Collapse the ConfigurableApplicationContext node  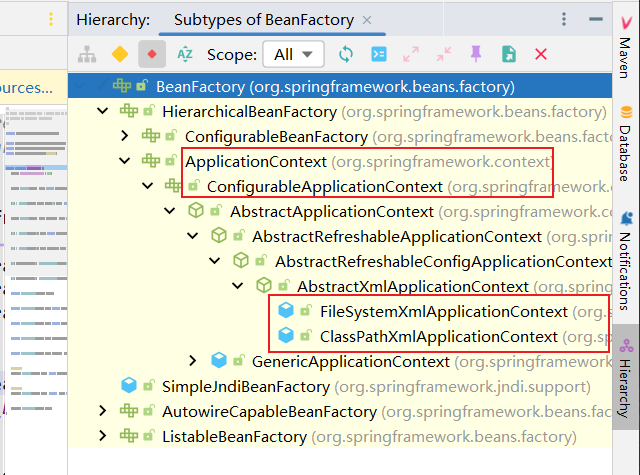pos(147,186)
